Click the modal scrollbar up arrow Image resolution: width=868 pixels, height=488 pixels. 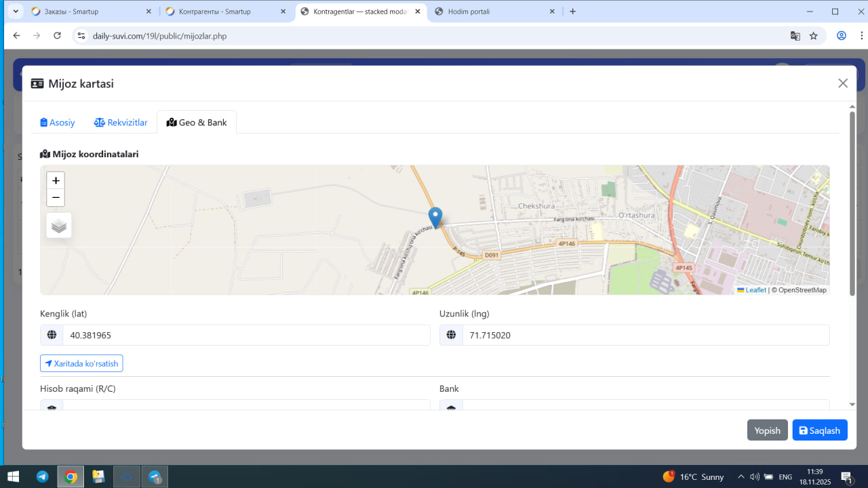pos(852,107)
